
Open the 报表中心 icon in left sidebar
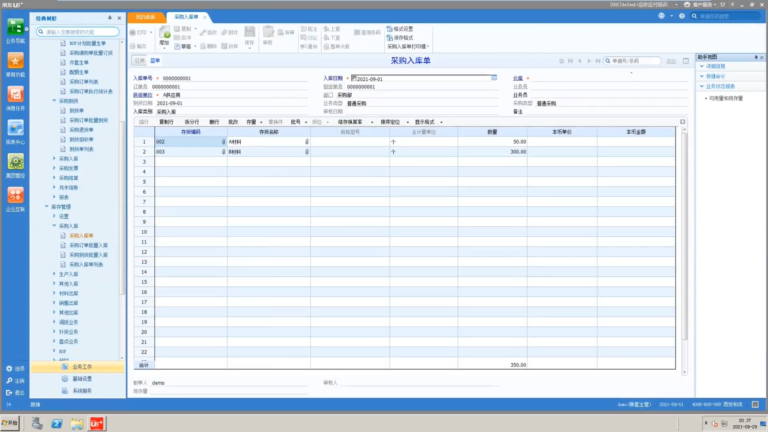(15, 128)
